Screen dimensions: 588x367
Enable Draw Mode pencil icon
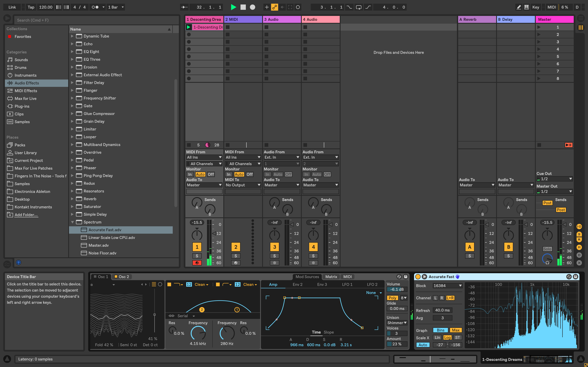tap(519, 7)
